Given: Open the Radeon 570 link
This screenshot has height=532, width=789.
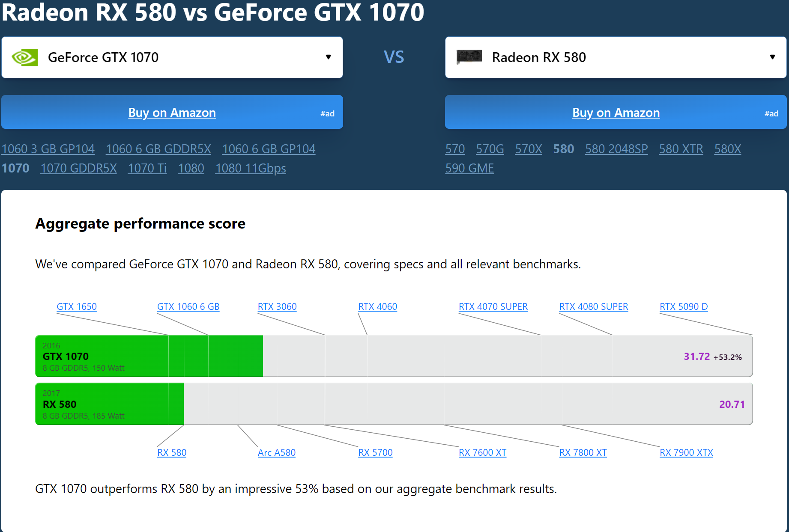Looking at the screenshot, I should [455, 149].
